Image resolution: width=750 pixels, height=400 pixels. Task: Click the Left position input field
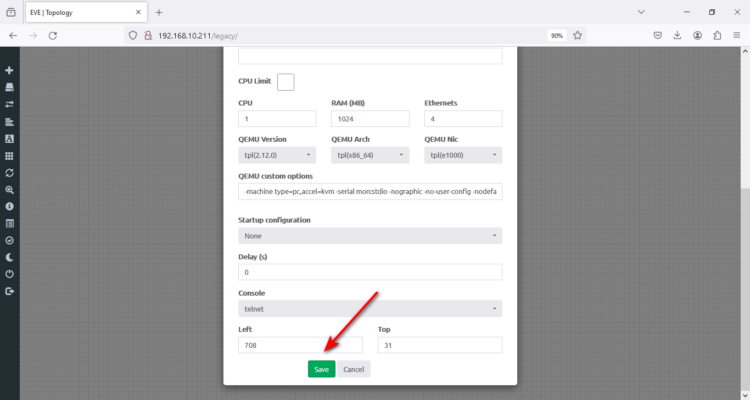pyautogui.click(x=300, y=345)
